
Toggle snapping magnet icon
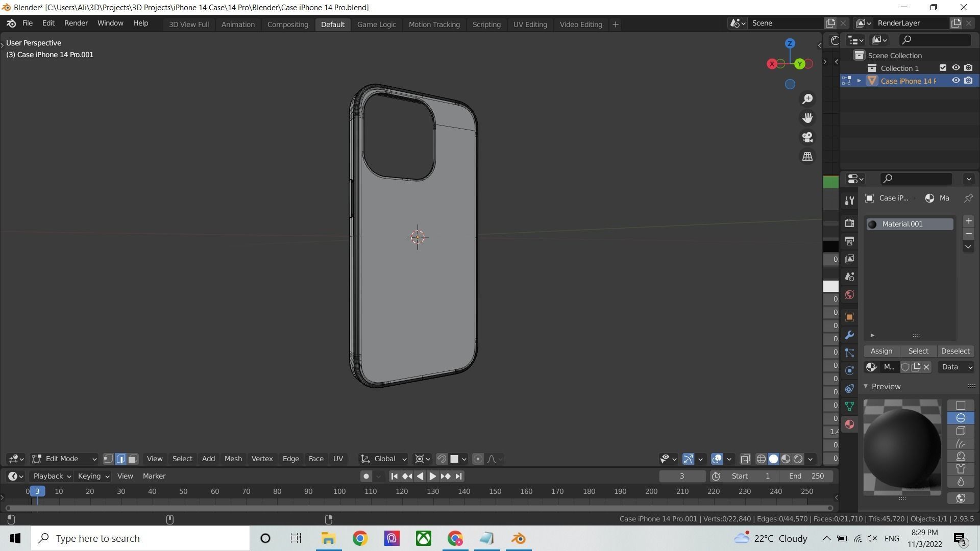[x=442, y=459]
